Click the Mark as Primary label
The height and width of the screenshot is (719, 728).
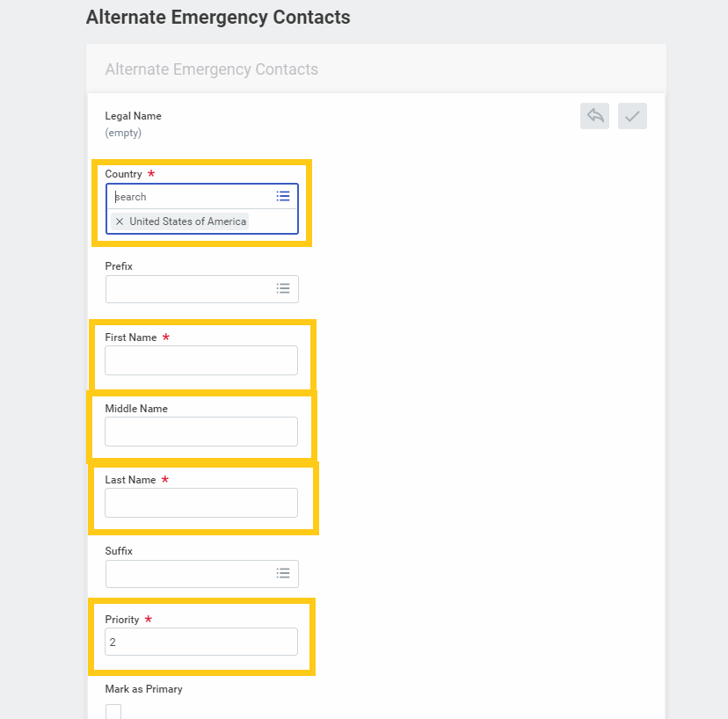pos(143,689)
